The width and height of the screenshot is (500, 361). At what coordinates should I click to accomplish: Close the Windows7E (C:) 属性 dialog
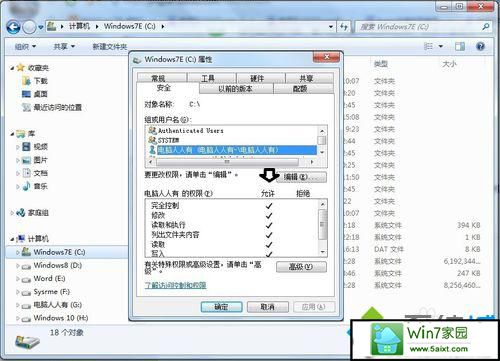click(x=326, y=57)
